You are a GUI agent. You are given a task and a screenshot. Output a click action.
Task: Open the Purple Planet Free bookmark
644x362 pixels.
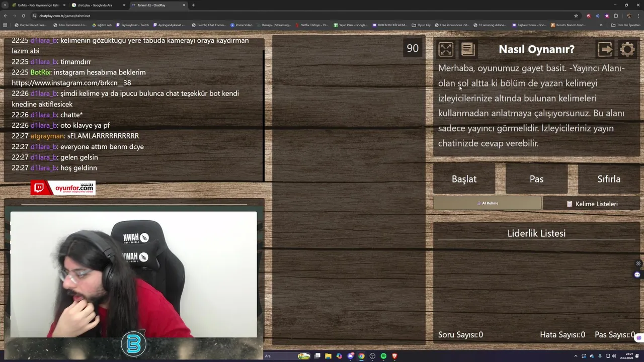(x=31, y=25)
